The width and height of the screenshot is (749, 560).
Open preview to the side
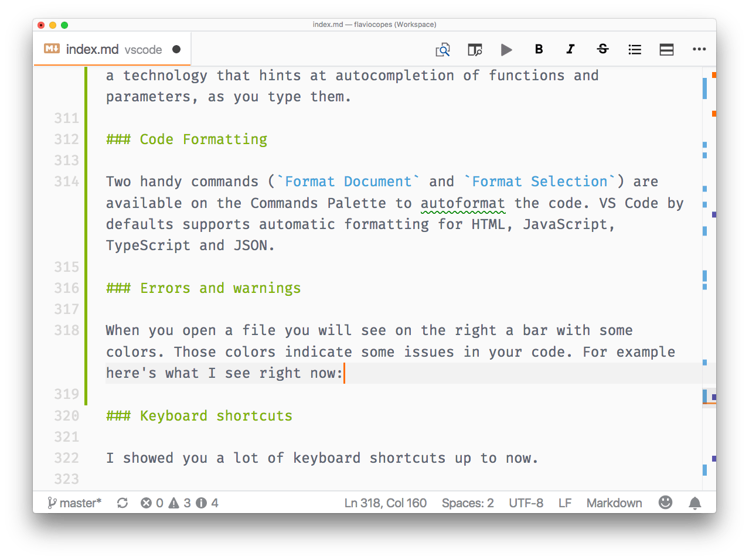click(x=475, y=50)
